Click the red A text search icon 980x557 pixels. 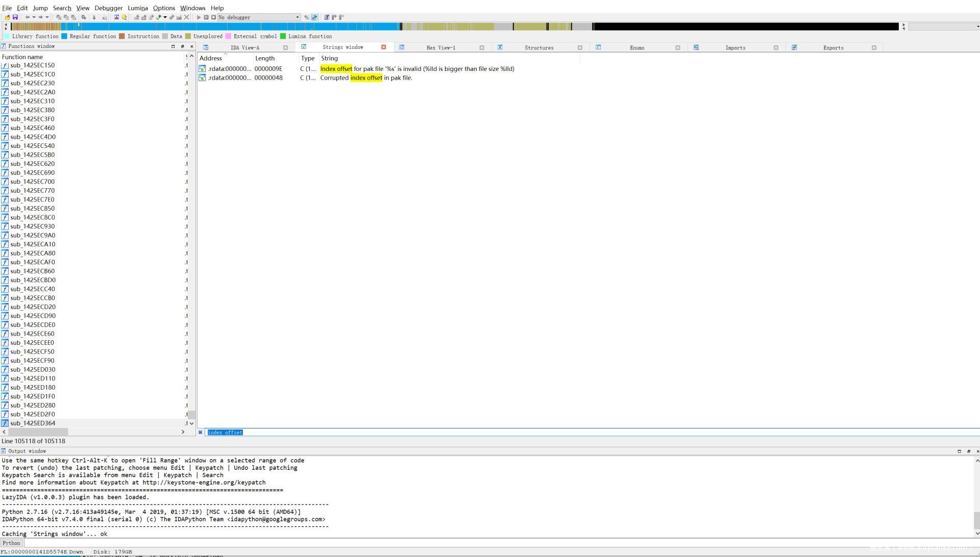tap(116, 17)
